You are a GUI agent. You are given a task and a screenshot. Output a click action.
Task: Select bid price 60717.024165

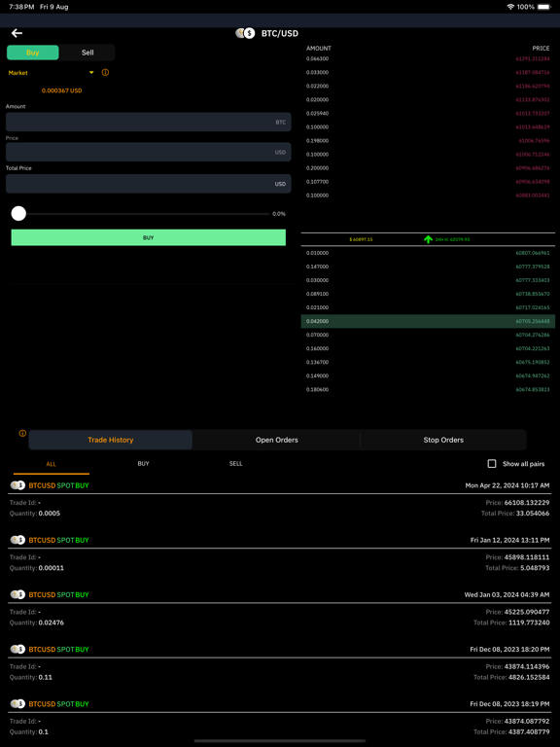pos(533,307)
